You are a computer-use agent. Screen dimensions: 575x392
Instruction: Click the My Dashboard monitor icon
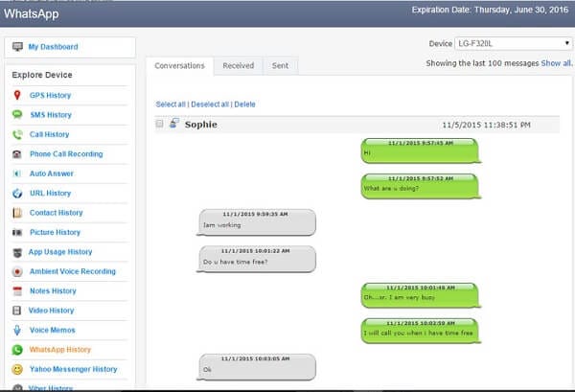[17, 47]
